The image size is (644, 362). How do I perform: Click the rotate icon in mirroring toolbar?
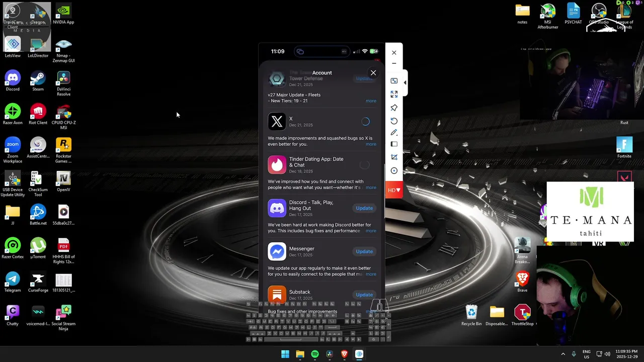394,121
